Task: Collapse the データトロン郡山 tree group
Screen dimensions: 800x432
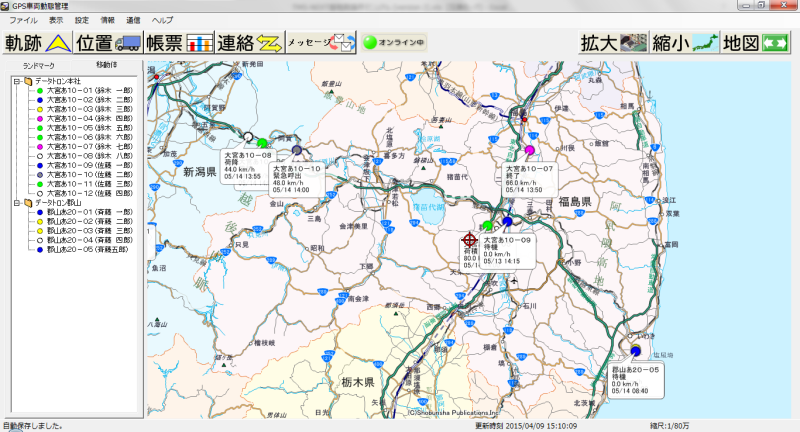Action: pyautogui.click(x=18, y=203)
